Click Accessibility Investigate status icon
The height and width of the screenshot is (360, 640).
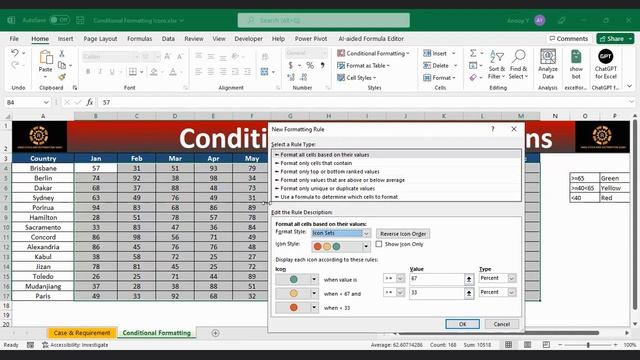[x=45, y=345]
